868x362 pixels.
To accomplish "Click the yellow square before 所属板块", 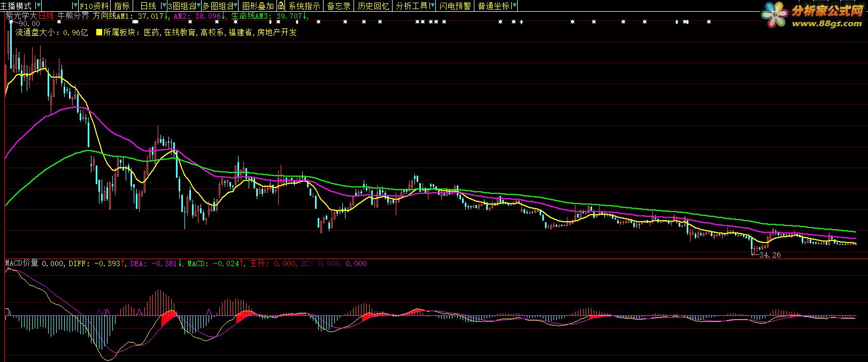I will [99, 33].
